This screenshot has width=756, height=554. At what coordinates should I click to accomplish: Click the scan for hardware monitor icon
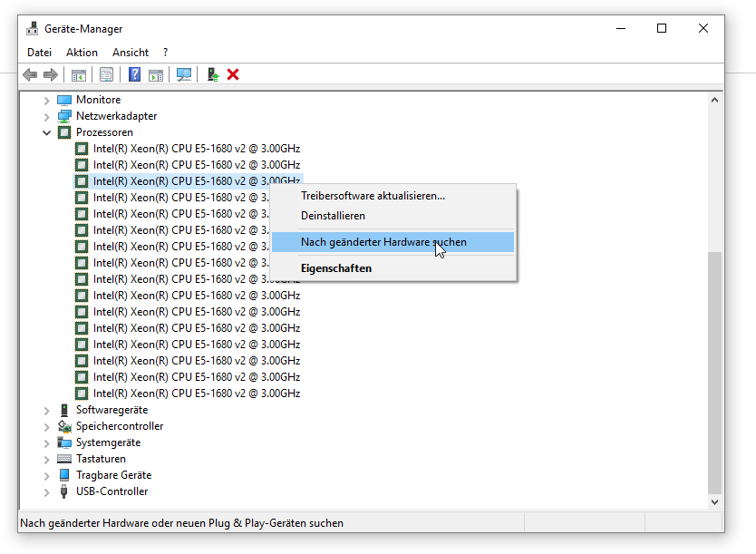(x=184, y=74)
